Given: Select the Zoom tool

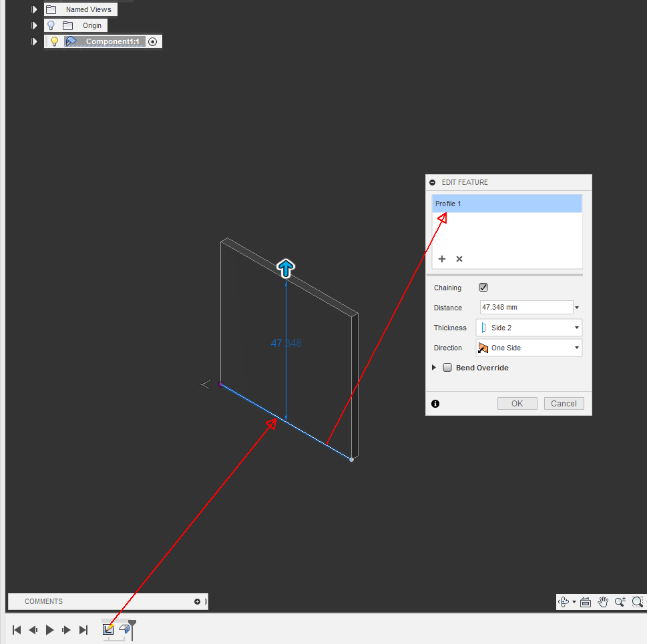Looking at the screenshot, I should [x=619, y=601].
